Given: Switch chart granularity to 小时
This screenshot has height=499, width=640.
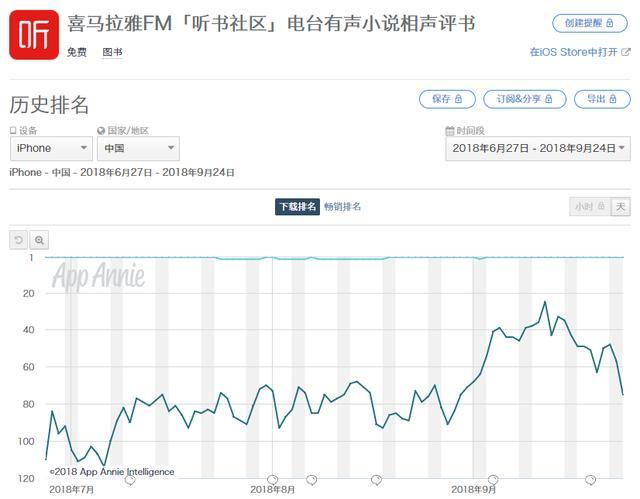Looking at the screenshot, I should (x=589, y=206).
